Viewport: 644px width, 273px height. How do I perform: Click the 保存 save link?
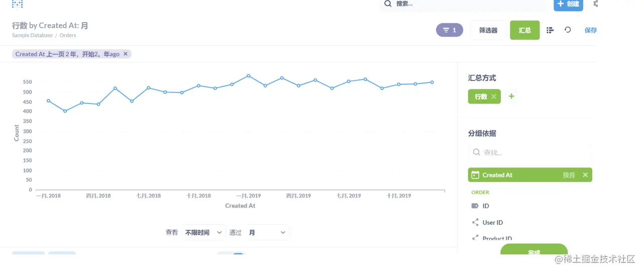click(591, 30)
